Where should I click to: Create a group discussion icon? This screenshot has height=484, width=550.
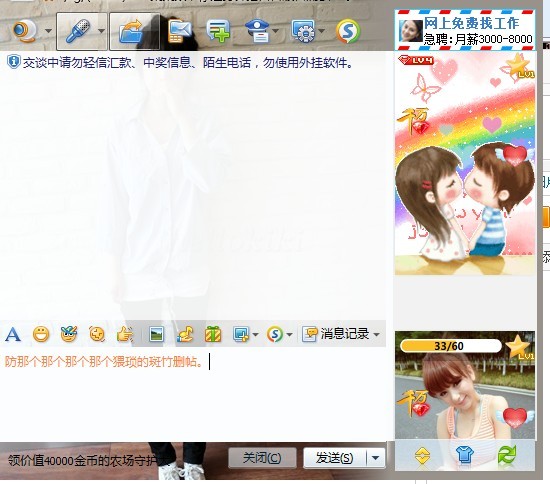click(218, 31)
